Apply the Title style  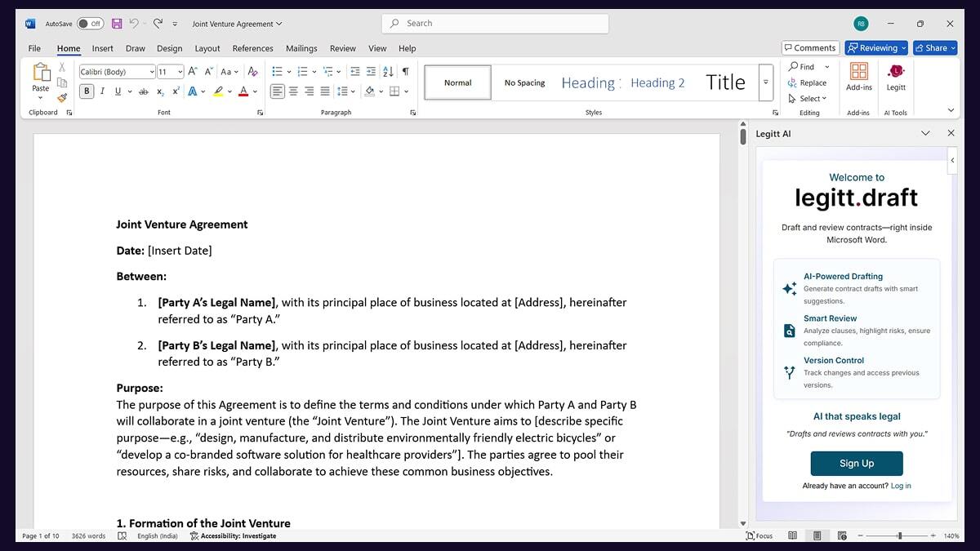pyautogui.click(x=725, y=82)
